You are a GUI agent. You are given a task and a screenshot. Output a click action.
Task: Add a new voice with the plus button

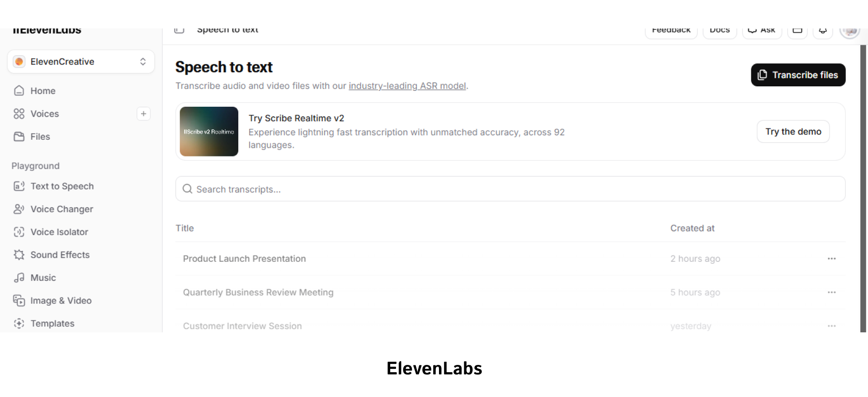point(143,113)
